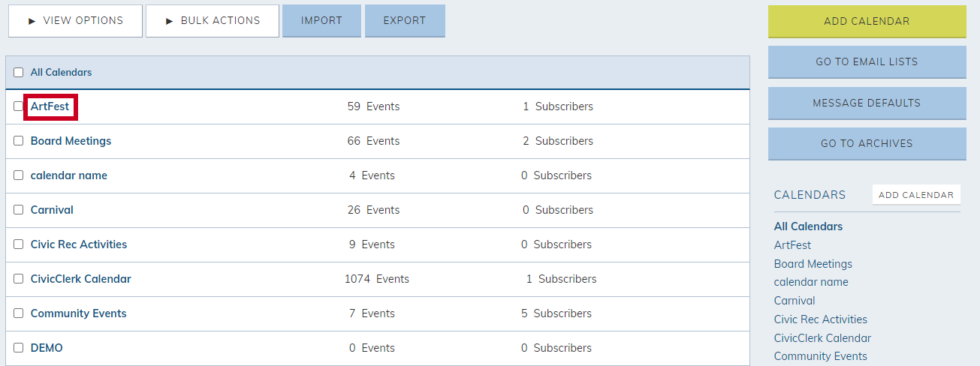Viewport: 980px width, 366px height.
Task: Click '59 Events' in the ArtFest row
Action: click(x=373, y=106)
